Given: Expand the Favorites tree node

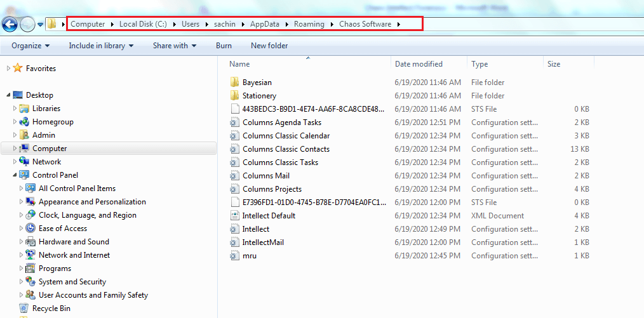Looking at the screenshot, I should pyautogui.click(x=9, y=68).
